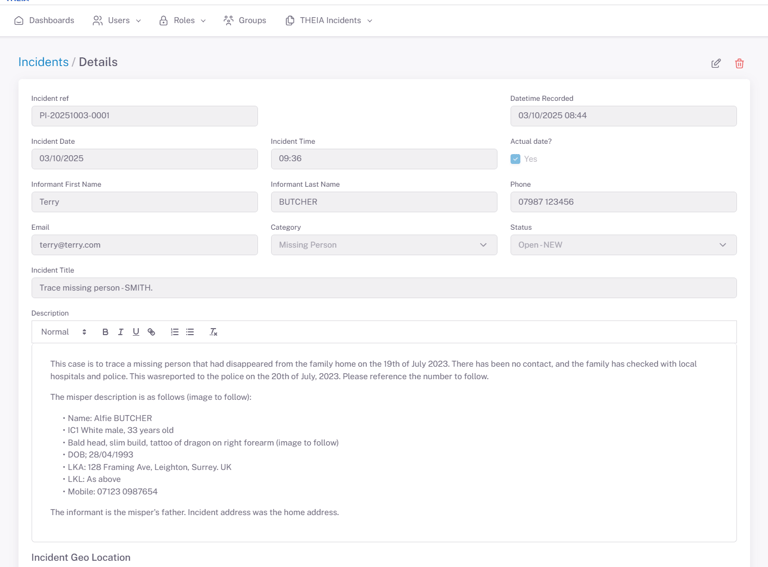
Task: Open the Status dropdown showing Open-NEW
Action: 623,245
